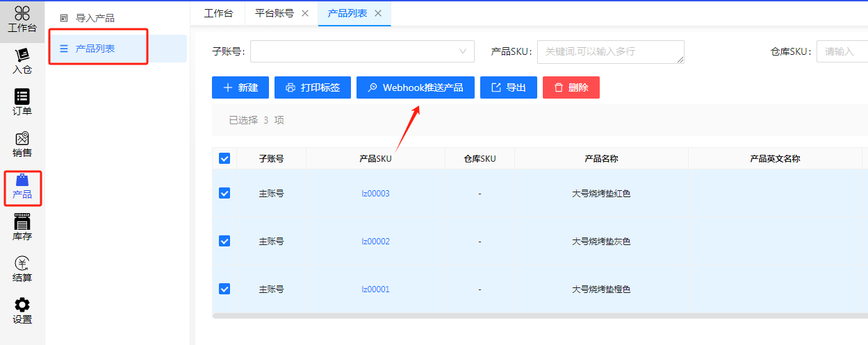The image size is (868, 345).
Task: Open the 工作台 workbench sidebar icon
Action: tap(22, 19)
